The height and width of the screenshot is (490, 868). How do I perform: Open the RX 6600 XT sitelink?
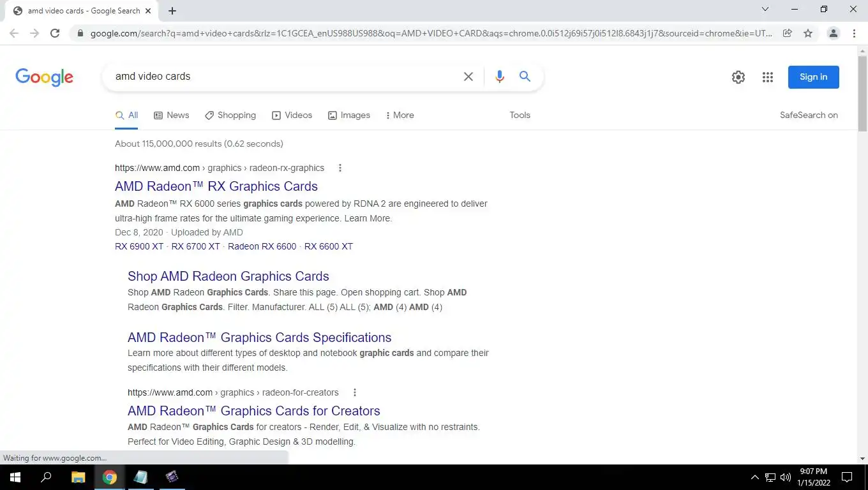pyautogui.click(x=329, y=246)
